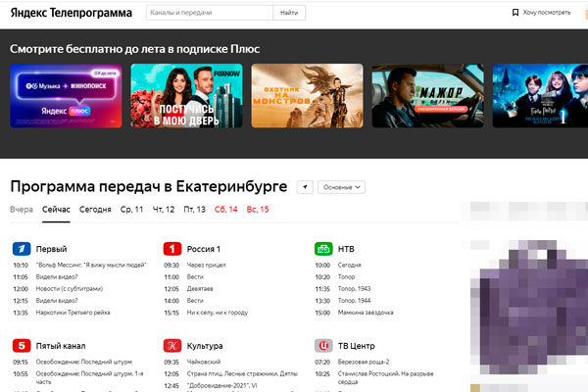This screenshot has width=588, height=392.
Task: Open the Первый channel title link
Action: tap(51, 249)
